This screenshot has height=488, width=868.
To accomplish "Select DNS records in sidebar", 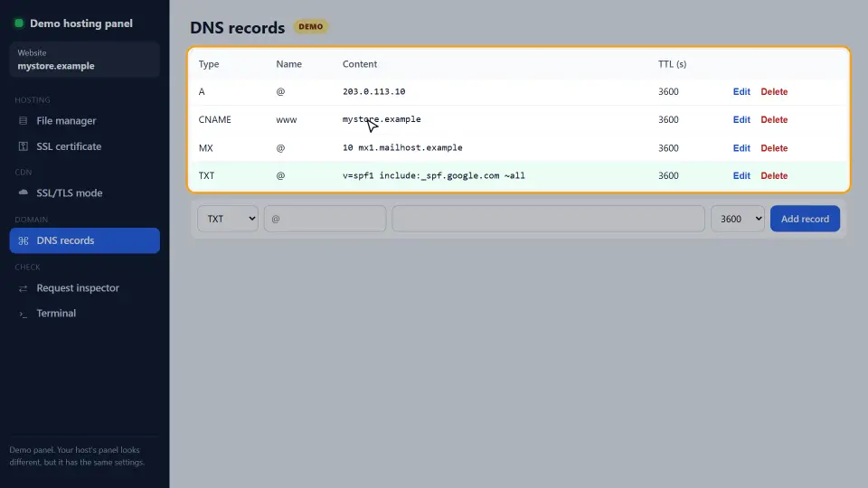I will click(85, 240).
